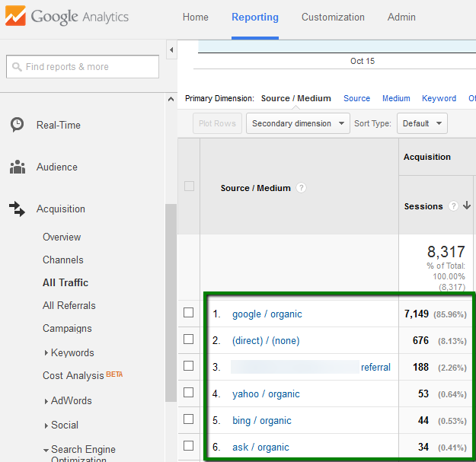Select the Reporting tab
This screenshot has height=462, width=476.
[255, 18]
